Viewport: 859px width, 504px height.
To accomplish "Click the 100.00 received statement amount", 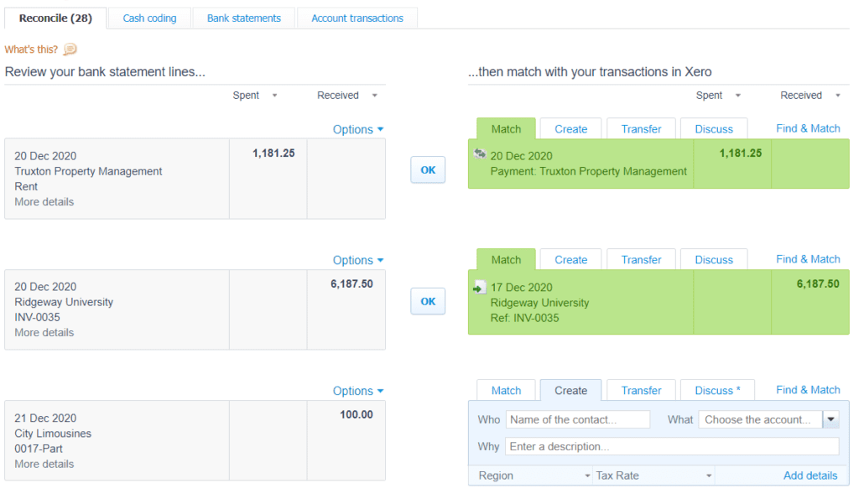I will [x=356, y=415].
